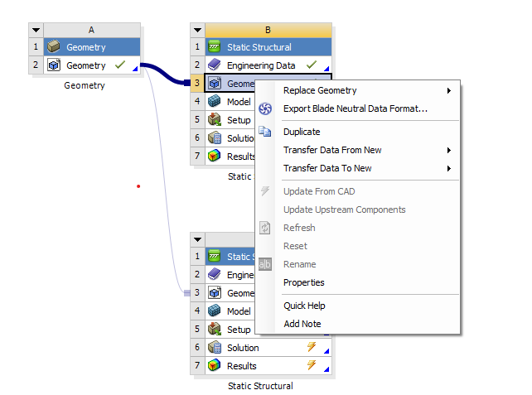This screenshot has height=395, width=532.
Task: Select Engineering Data text in system B
Action: pyautogui.click(x=261, y=65)
